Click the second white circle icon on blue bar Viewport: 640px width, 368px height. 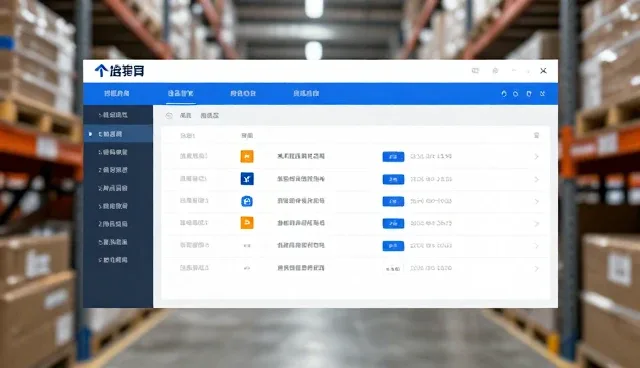[516, 94]
